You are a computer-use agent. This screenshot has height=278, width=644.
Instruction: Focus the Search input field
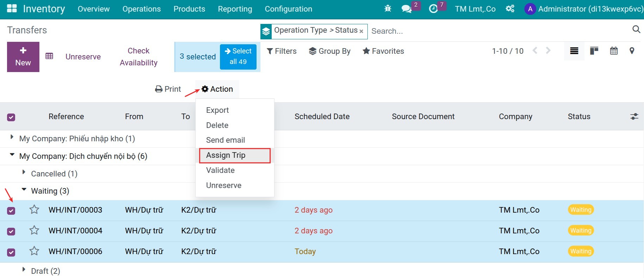[500, 31]
